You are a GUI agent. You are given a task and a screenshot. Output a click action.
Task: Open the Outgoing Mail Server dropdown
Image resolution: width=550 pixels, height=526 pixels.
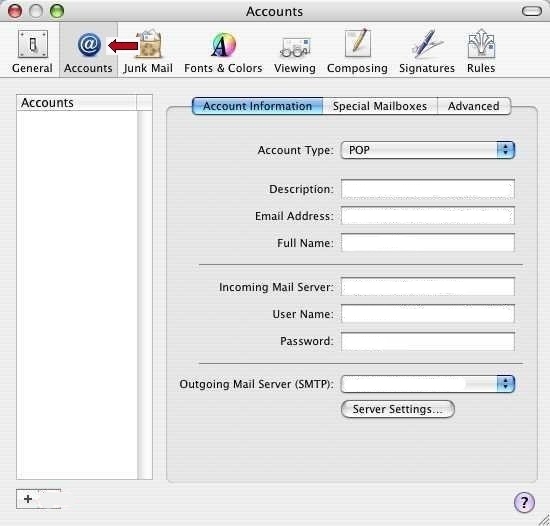(428, 384)
